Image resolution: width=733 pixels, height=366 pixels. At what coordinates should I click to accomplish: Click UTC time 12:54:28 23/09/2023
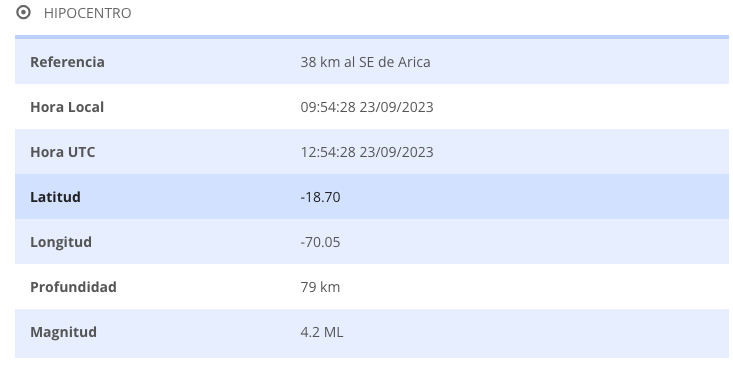(367, 152)
